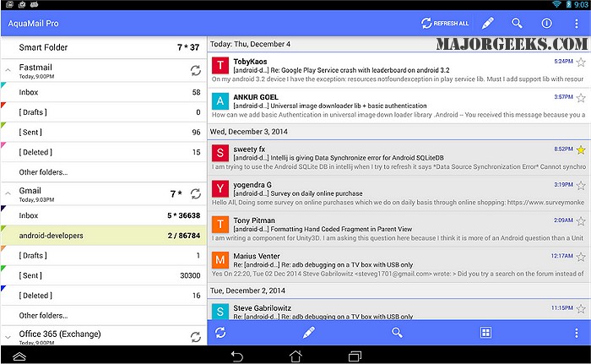This screenshot has height=364, width=591.
Task: Open the Smart Folder
Action: (104, 47)
